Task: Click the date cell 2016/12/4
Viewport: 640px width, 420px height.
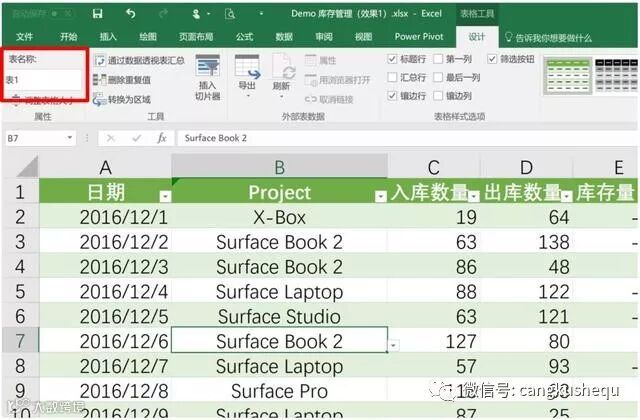Action: [x=105, y=291]
